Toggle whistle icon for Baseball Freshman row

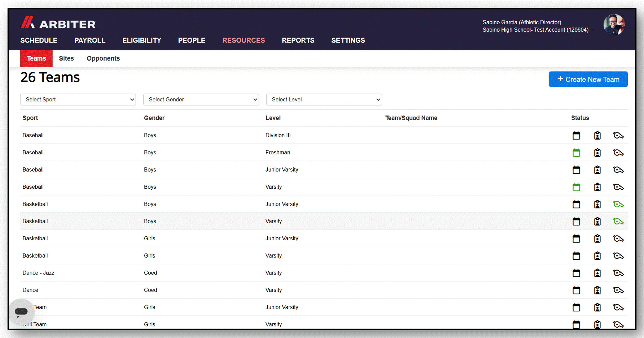[618, 153]
